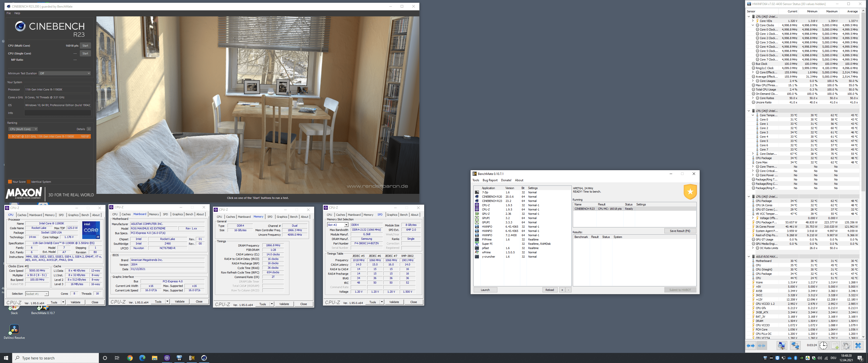This screenshot has height=363, width=868.
Task: Reset HWiNFO elapsed timer via clock icon
Action: tap(823, 346)
